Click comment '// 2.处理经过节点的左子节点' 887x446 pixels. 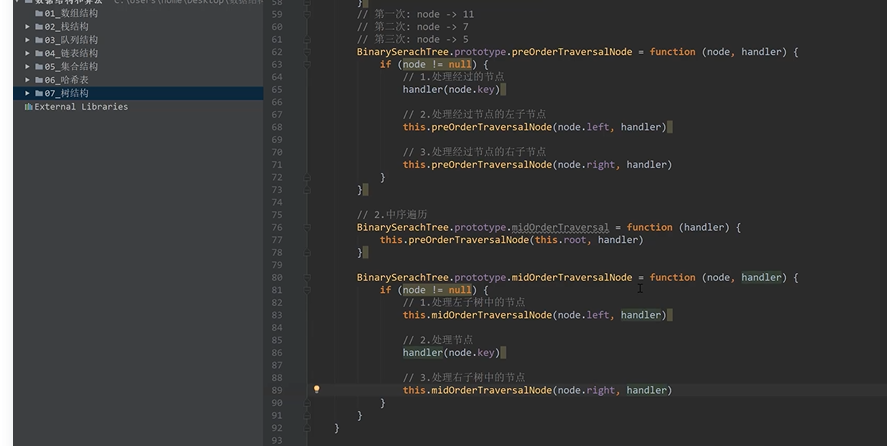[474, 114]
